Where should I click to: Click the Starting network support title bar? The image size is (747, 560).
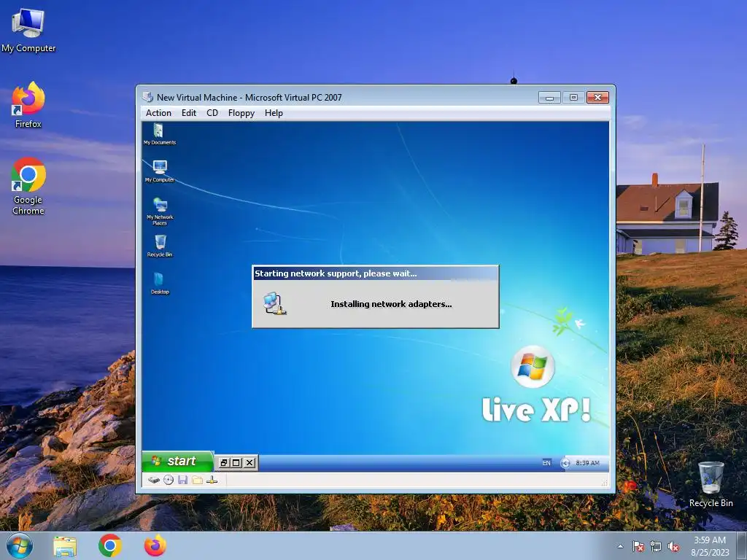pos(376,273)
